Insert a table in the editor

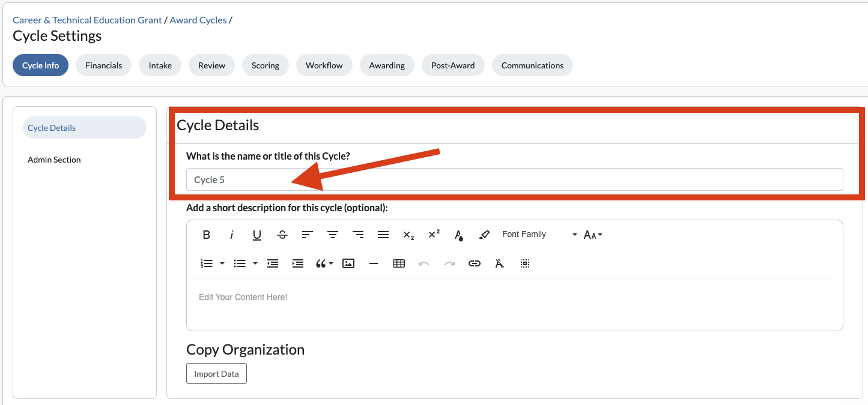coord(399,263)
